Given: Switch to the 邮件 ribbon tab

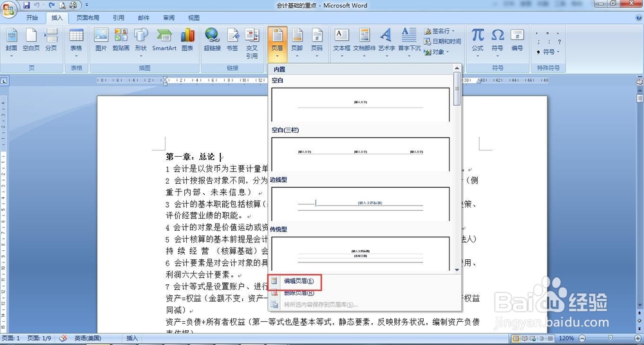Looking at the screenshot, I should (x=144, y=17).
